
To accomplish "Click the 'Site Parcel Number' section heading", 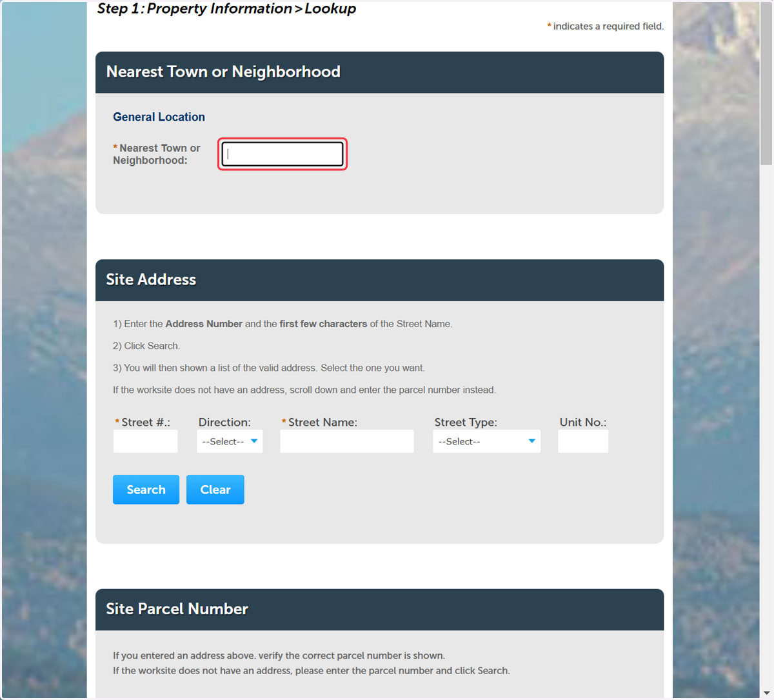I will click(177, 609).
